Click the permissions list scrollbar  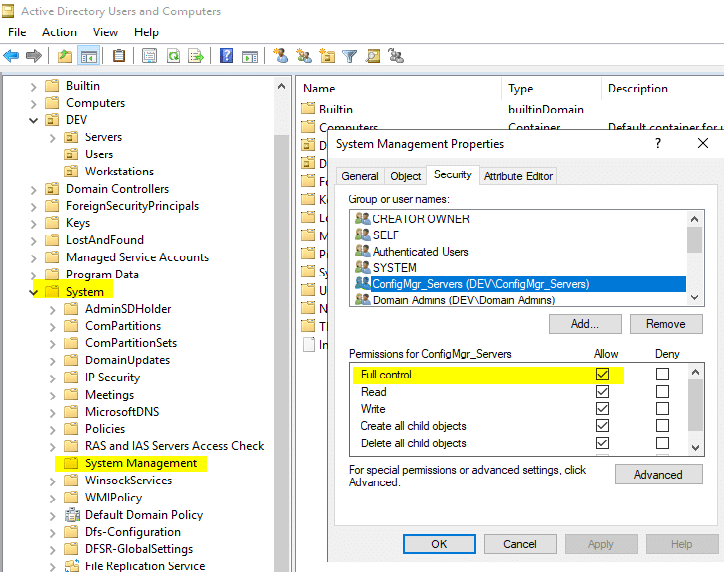(695, 405)
